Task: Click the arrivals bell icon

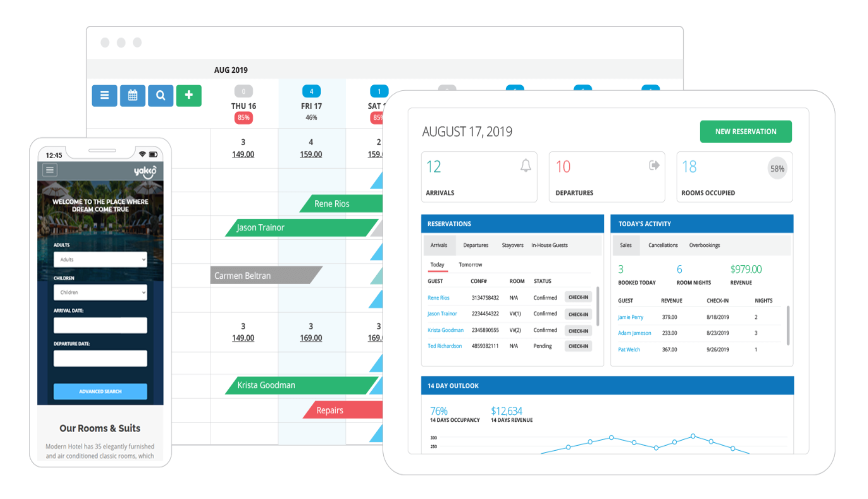Action: [x=526, y=166]
